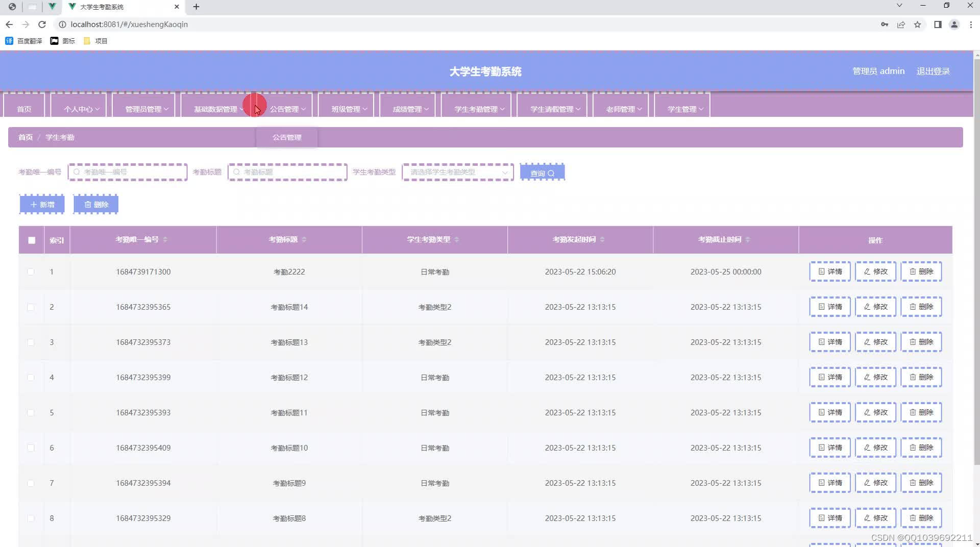The width and height of the screenshot is (980, 547).
Task: Click the 首页 breadcrumb link
Action: tap(26, 137)
